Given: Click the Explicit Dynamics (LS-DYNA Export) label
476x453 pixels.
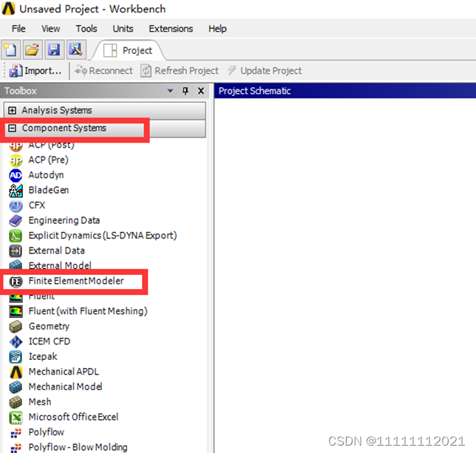Looking at the screenshot, I should pyautogui.click(x=103, y=236).
